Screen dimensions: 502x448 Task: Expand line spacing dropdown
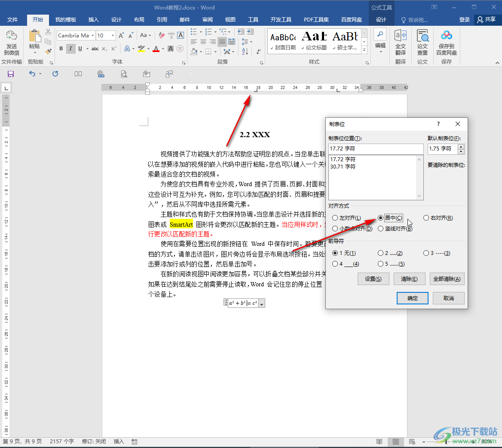251,42
